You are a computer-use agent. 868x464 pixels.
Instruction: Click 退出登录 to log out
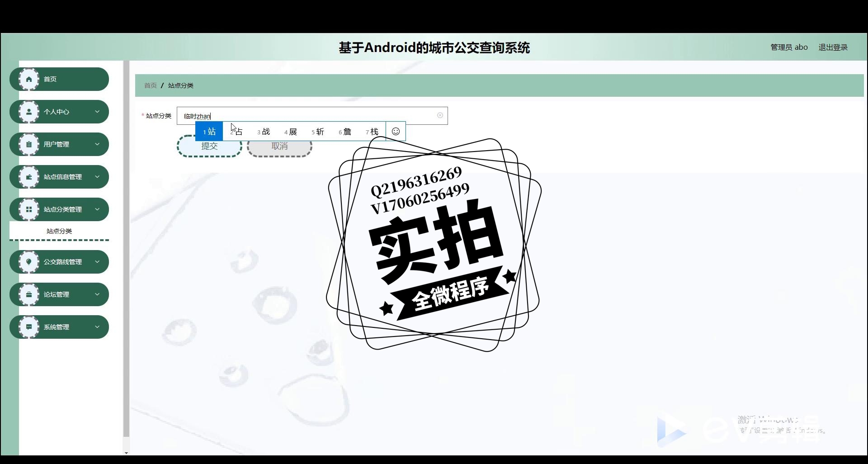(833, 47)
